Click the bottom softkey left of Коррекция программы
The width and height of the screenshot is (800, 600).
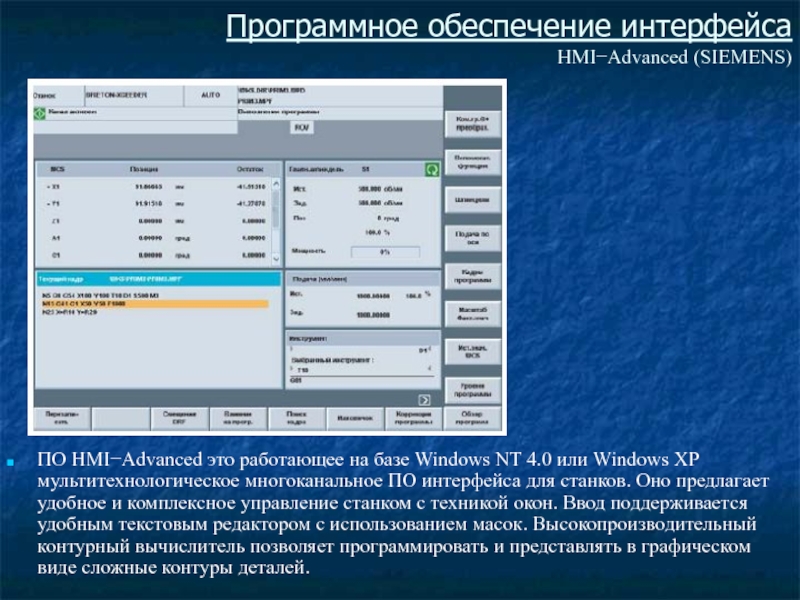pyautogui.click(x=355, y=418)
